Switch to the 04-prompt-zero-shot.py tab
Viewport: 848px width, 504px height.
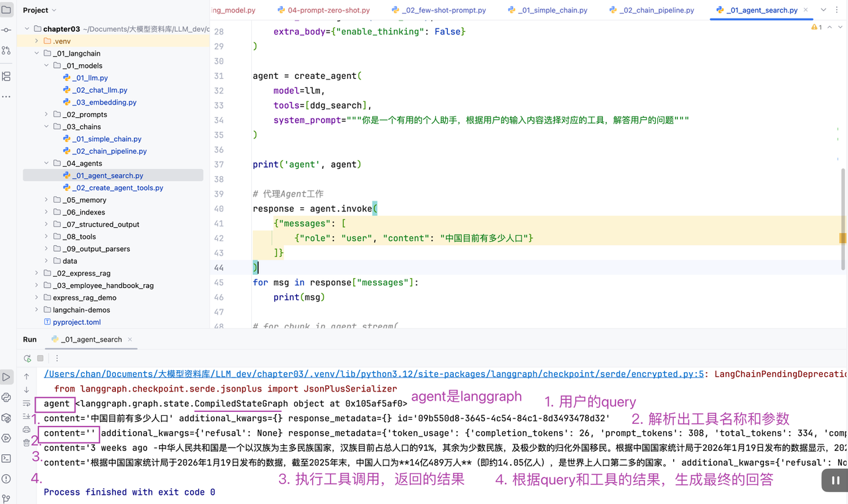coord(324,10)
